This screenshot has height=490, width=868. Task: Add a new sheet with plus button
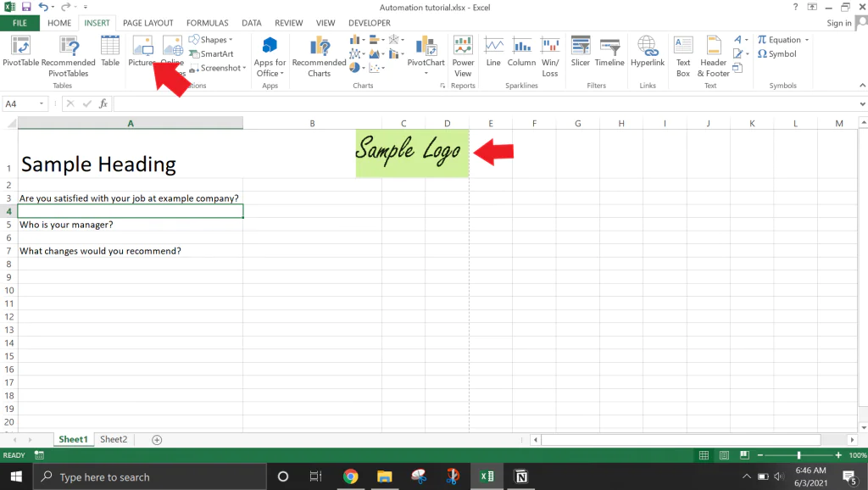pos(157,440)
